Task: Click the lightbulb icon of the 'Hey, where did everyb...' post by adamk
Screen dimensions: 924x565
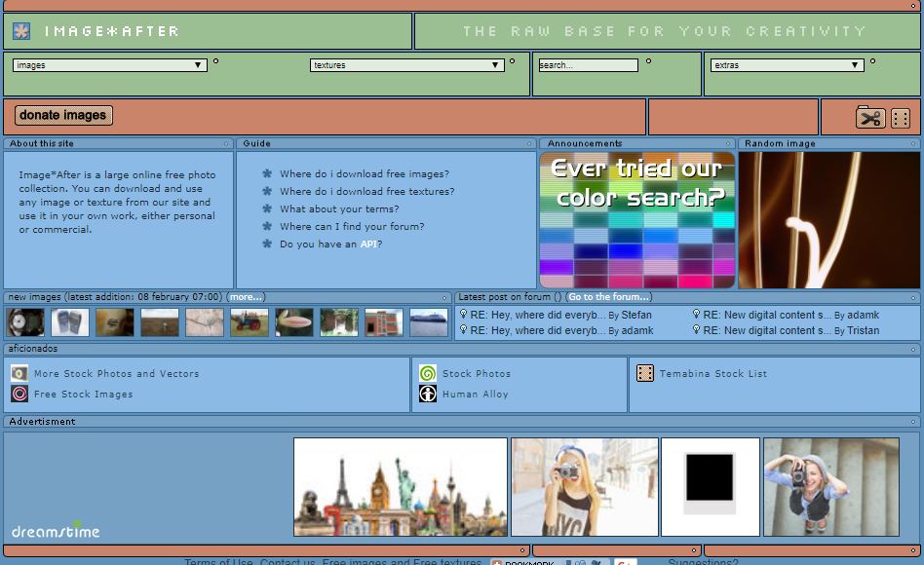Action: coord(463,329)
